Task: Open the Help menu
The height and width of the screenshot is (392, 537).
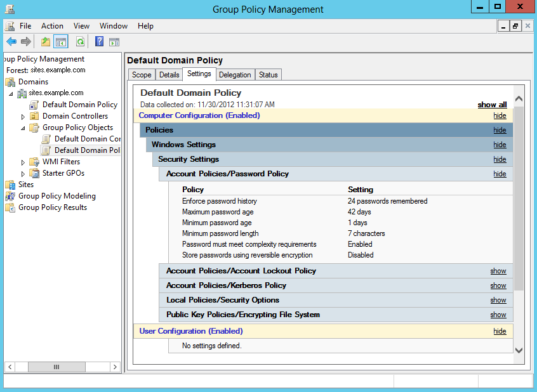Action: click(145, 26)
